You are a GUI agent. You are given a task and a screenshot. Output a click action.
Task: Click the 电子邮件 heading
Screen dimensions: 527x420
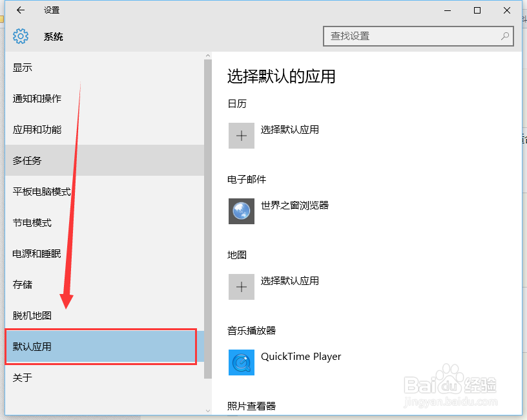click(x=247, y=179)
